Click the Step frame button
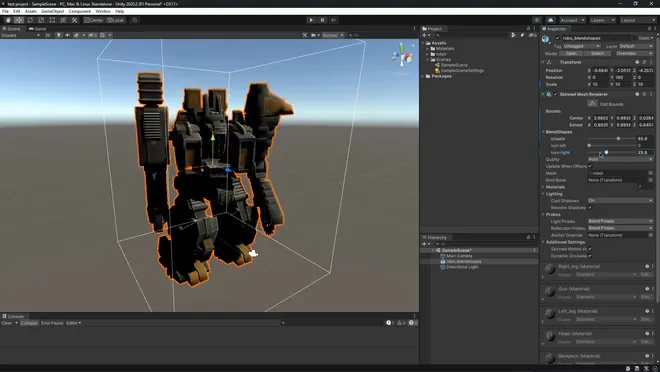The width and height of the screenshot is (660, 372). (x=333, y=20)
